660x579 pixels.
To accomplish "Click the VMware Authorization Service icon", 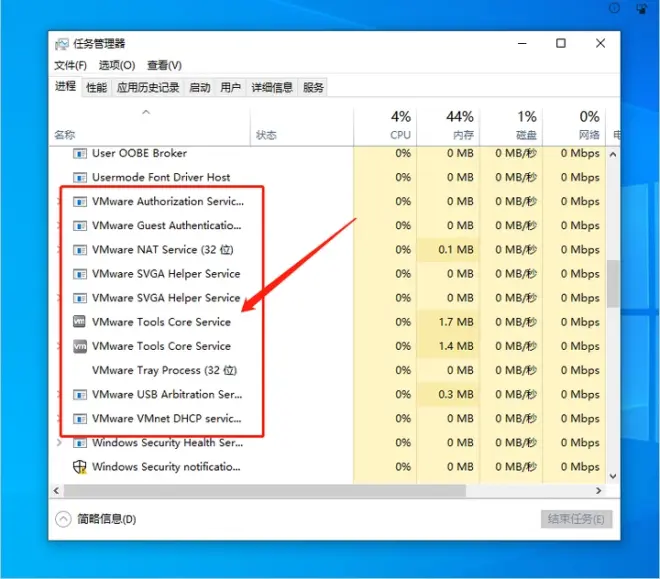I will pos(80,202).
